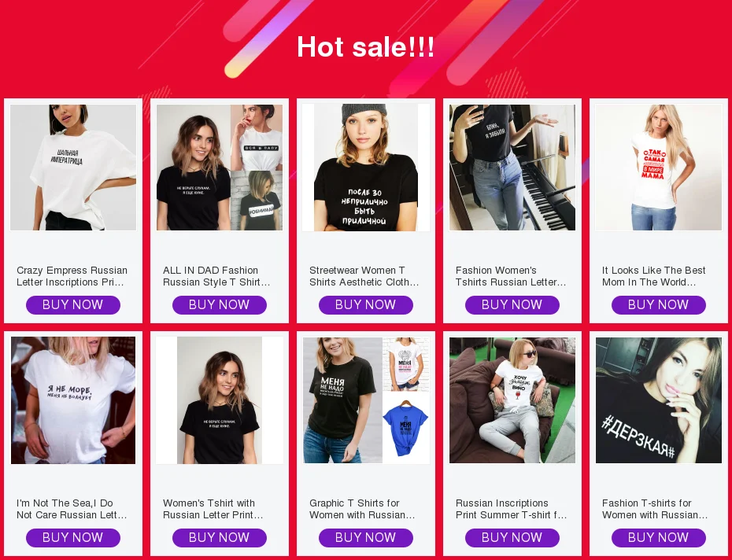732x560 pixels.
Task: Click BUY NOW under ALL IN DAD shirt
Action: tap(220, 304)
